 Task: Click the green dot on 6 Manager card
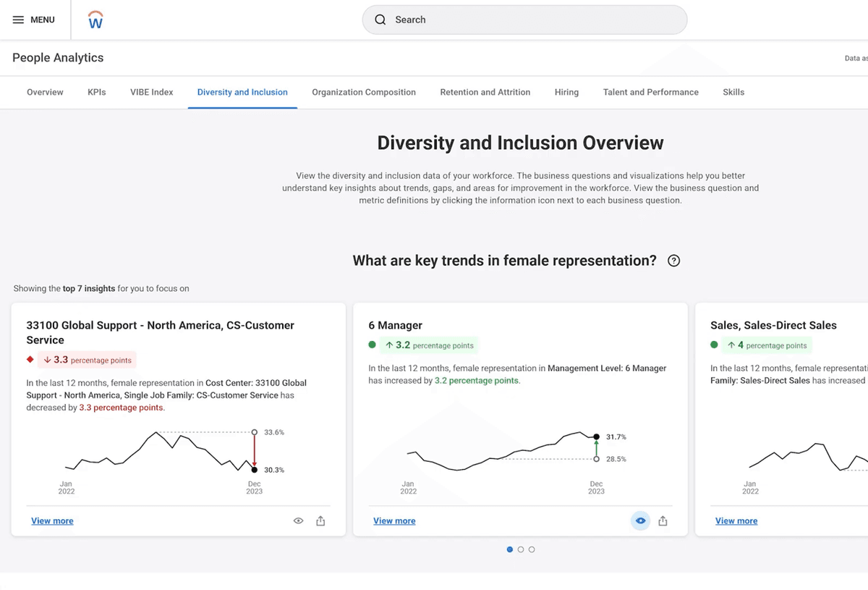372,345
